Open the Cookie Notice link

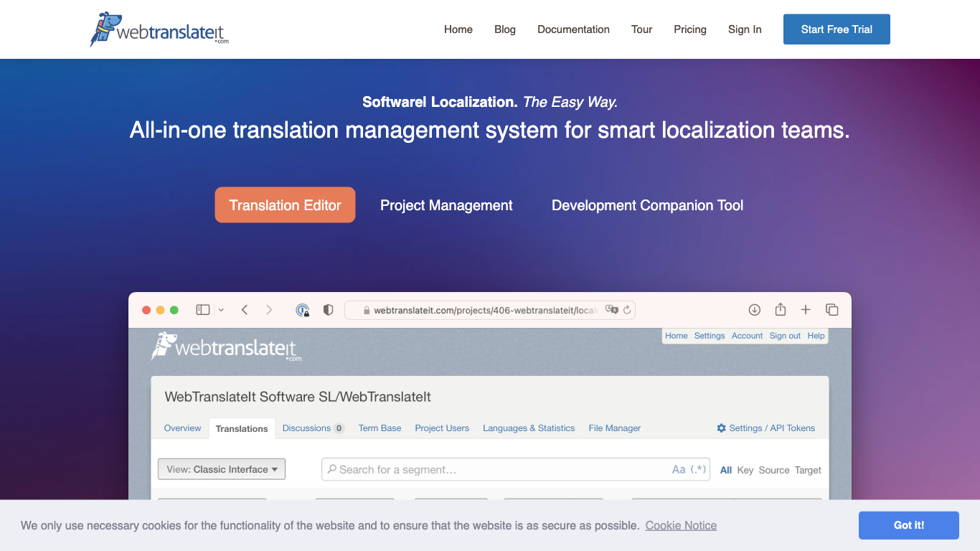681,525
